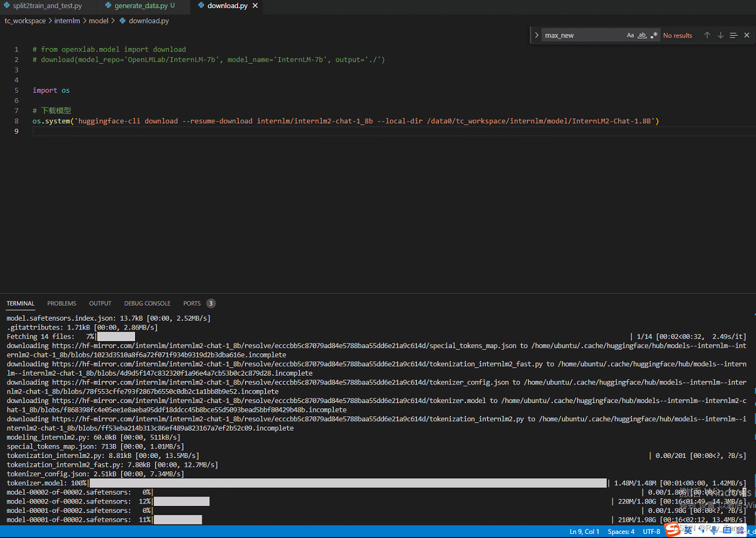Expand the Replace toggle in find widget
Screen dimensions: 756x538
(x=536, y=35)
